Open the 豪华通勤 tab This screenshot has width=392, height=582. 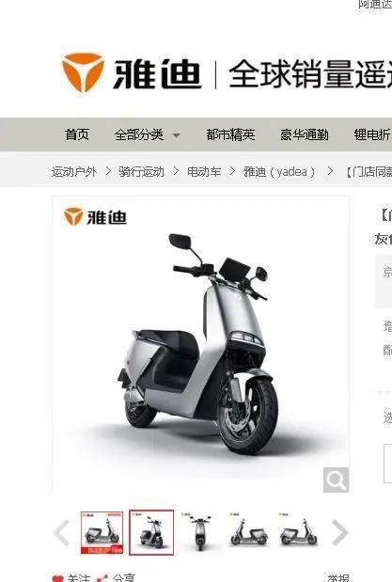305,134
